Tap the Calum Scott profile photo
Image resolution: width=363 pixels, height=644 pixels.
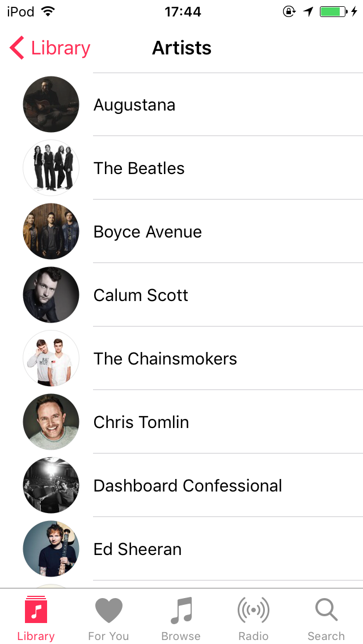point(51,295)
